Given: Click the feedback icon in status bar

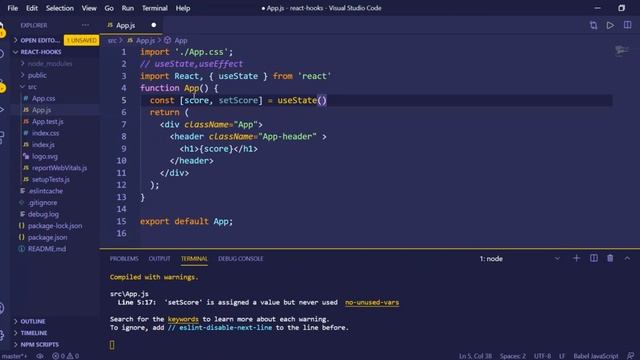Looking at the screenshot, I should tap(631, 356).
